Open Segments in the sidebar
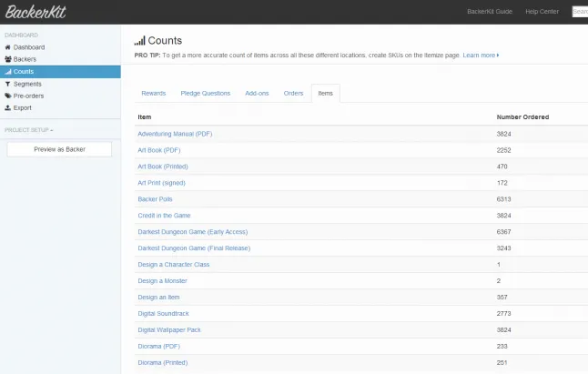The height and width of the screenshot is (374, 588). [x=27, y=84]
